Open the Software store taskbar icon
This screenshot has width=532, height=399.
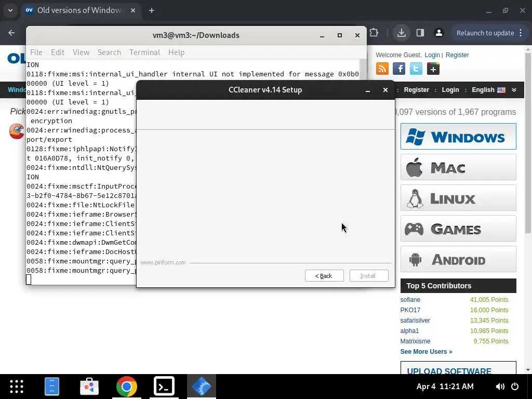pyautogui.click(x=89, y=387)
